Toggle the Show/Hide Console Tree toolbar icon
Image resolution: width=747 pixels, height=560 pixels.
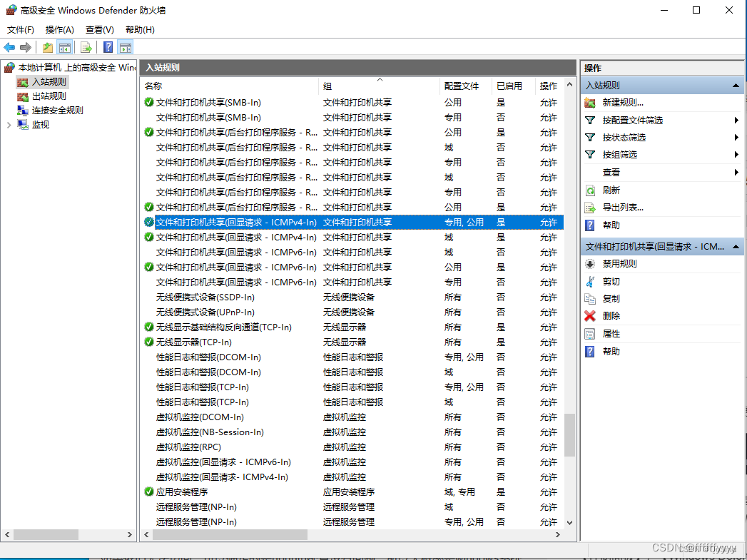65,47
